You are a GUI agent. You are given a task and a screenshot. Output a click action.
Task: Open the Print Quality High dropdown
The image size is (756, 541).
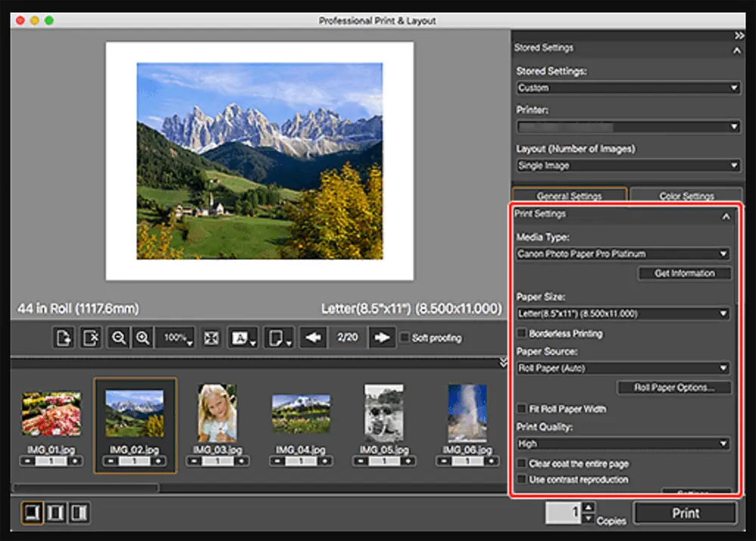(622, 444)
